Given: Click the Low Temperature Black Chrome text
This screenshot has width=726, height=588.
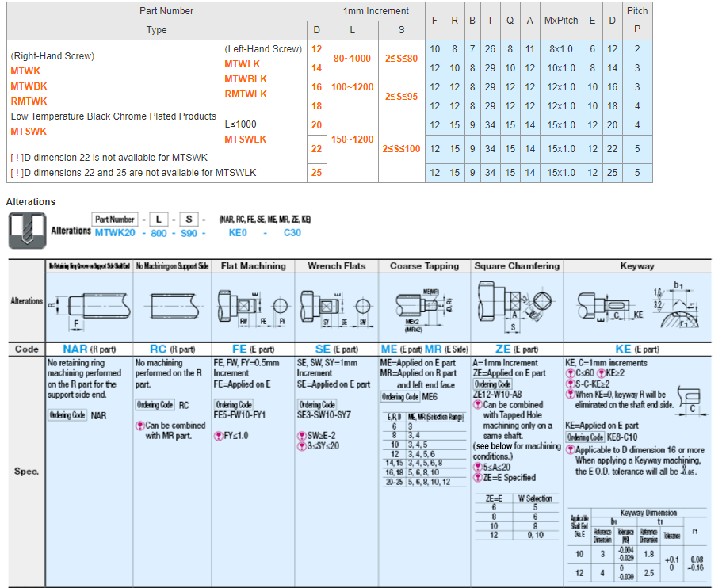Looking at the screenshot, I should point(113,116).
